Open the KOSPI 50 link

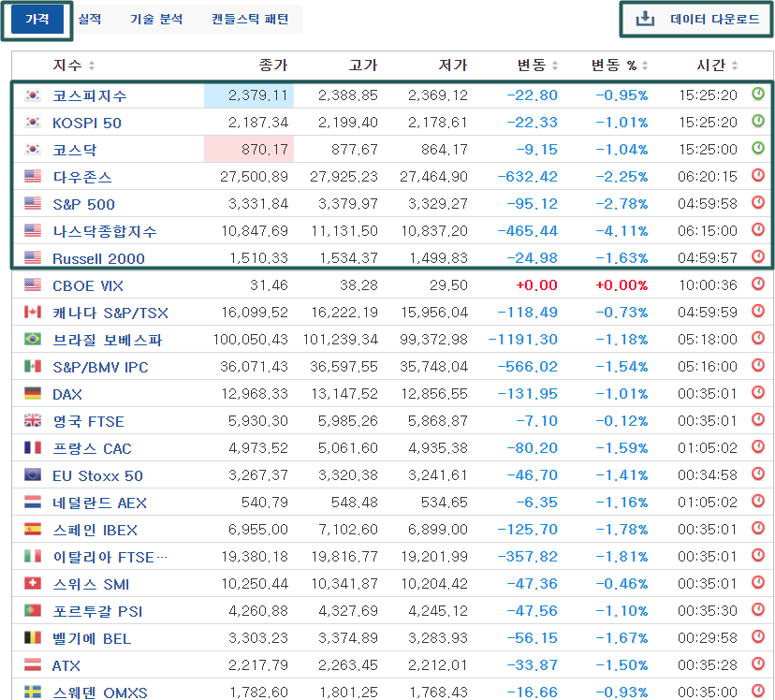point(87,123)
